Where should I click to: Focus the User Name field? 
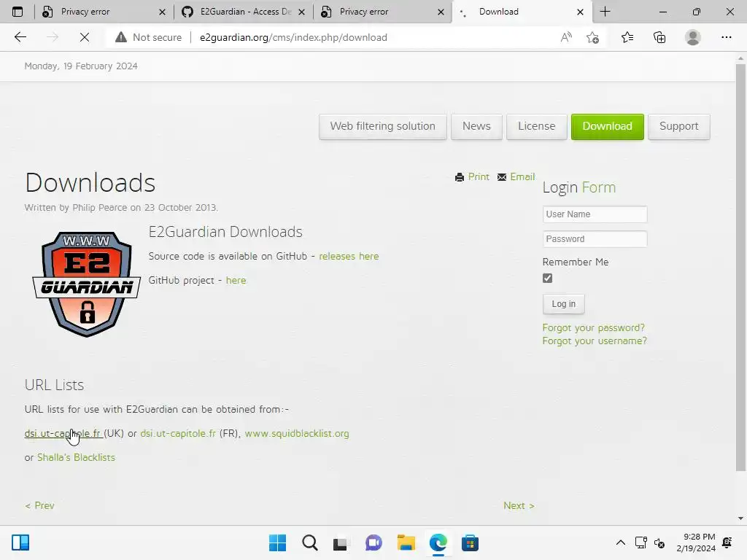tap(595, 214)
